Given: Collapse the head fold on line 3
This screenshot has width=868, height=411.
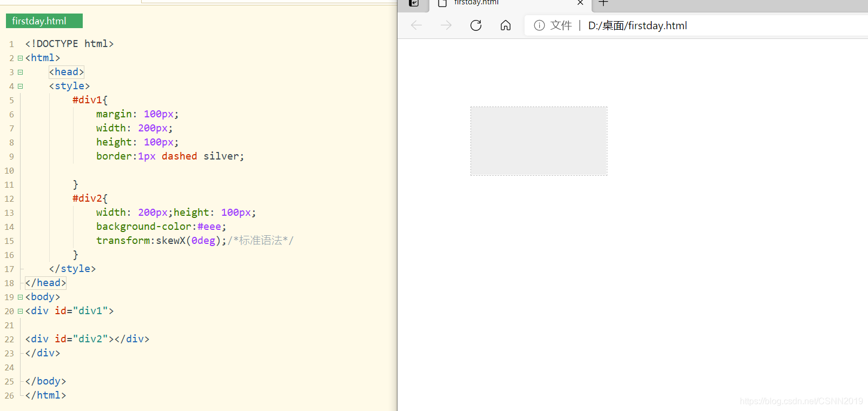Looking at the screenshot, I should pos(20,72).
